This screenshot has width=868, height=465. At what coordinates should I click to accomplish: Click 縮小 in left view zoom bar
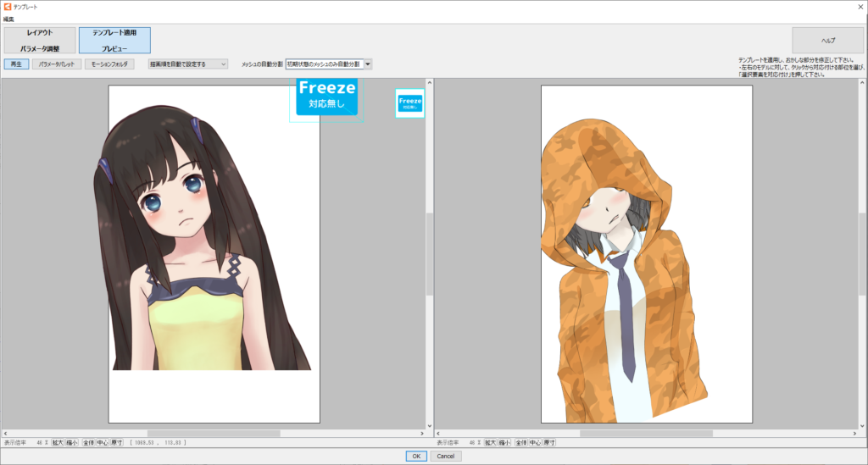point(72,442)
